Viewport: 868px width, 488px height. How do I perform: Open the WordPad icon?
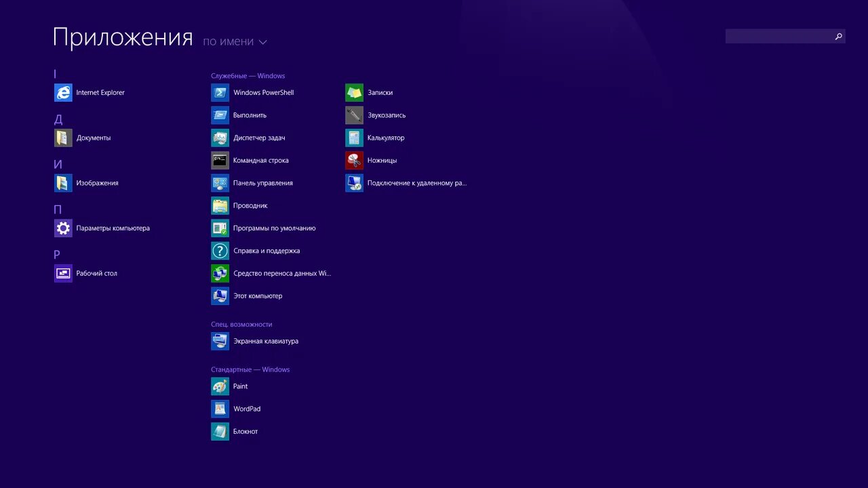coord(220,409)
